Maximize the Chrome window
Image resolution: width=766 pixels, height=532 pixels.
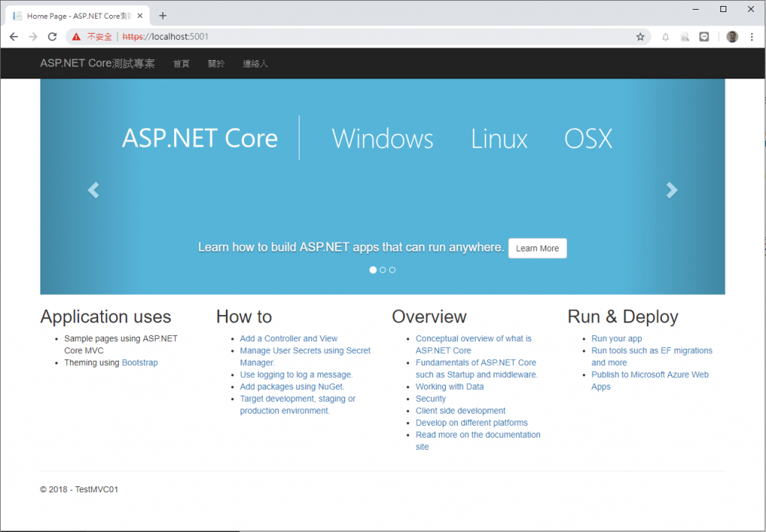tap(723, 9)
